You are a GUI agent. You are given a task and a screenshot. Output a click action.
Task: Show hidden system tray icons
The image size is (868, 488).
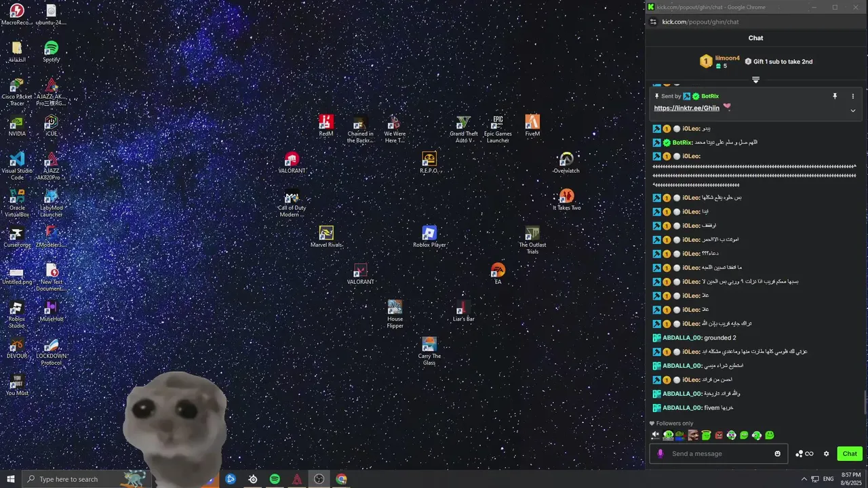804,479
